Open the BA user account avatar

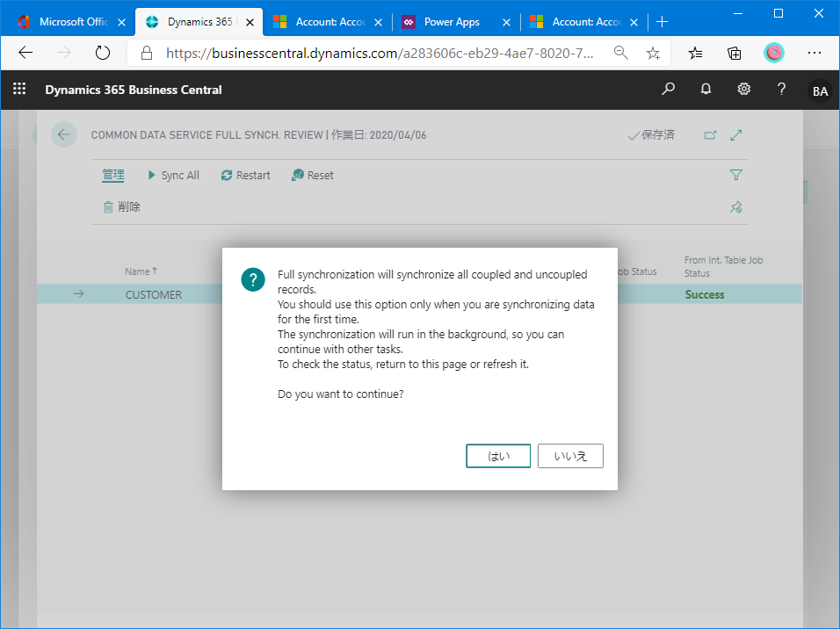[820, 91]
